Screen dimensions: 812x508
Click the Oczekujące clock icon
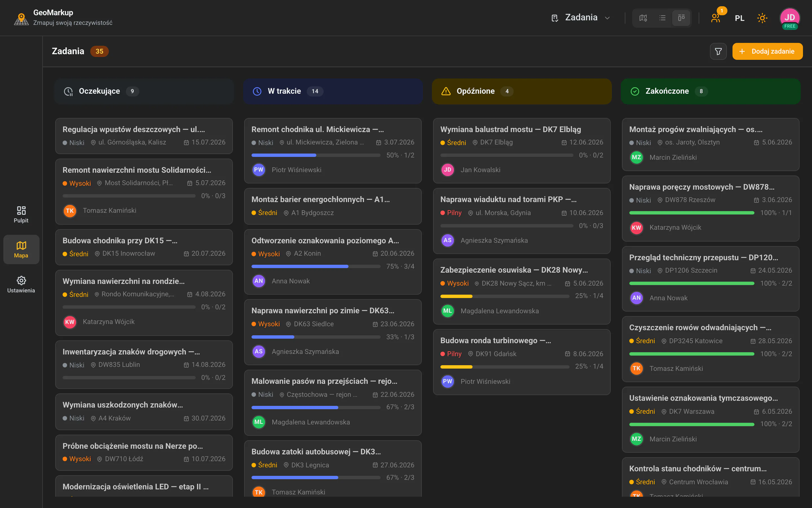[69, 91]
